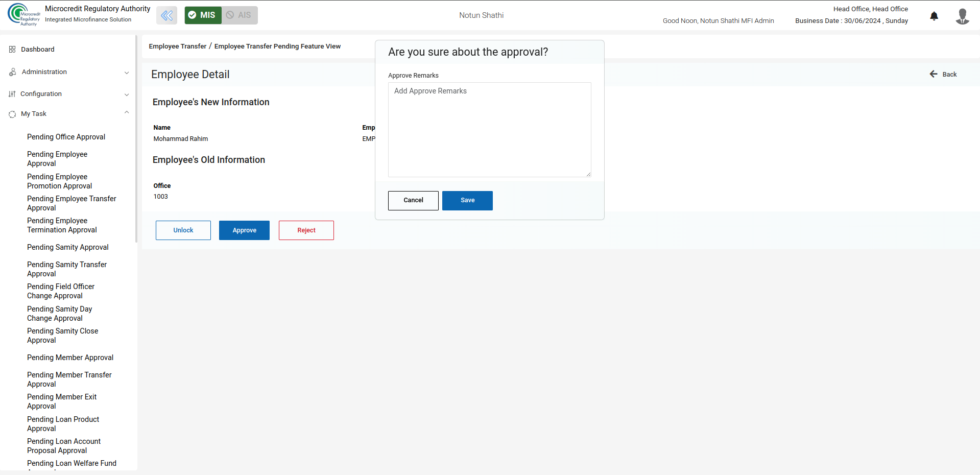Open Pending Member Approval menu item
Viewport: 980px width, 475px height.
coord(70,358)
